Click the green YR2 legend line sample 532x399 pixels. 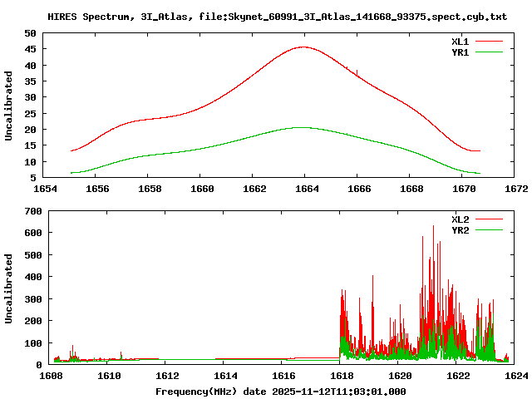490,230
